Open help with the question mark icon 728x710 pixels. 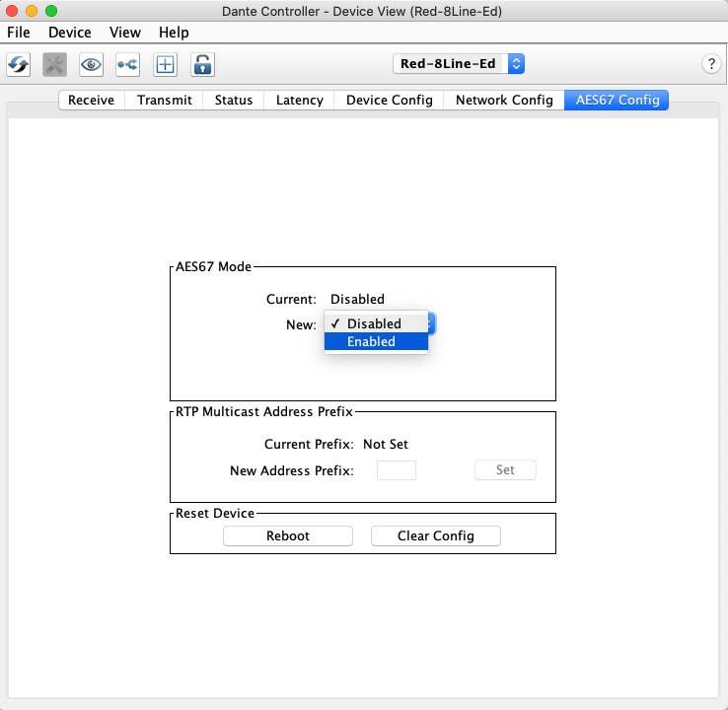[x=711, y=64]
